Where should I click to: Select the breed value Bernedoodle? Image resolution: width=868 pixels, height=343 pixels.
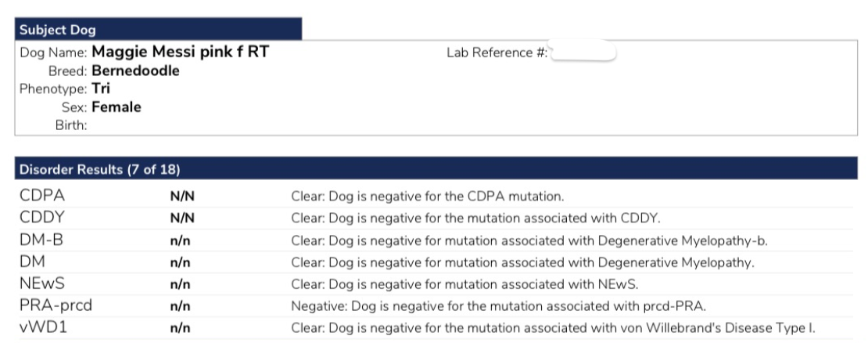pyautogui.click(x=135, y=71)
